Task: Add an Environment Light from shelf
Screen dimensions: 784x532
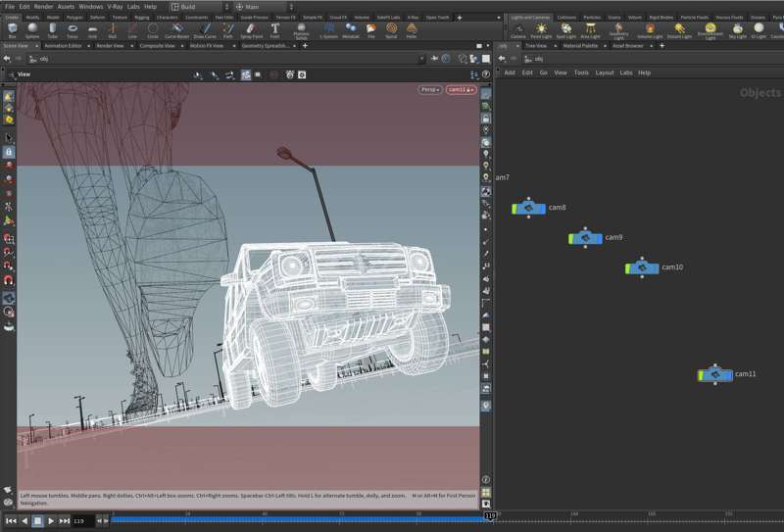Action: (710, 31)
